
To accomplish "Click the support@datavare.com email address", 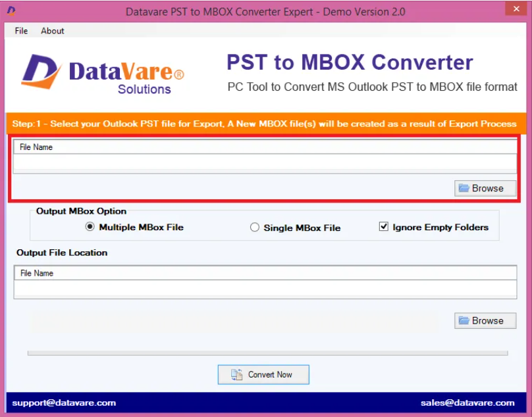I will click(64, 403).
